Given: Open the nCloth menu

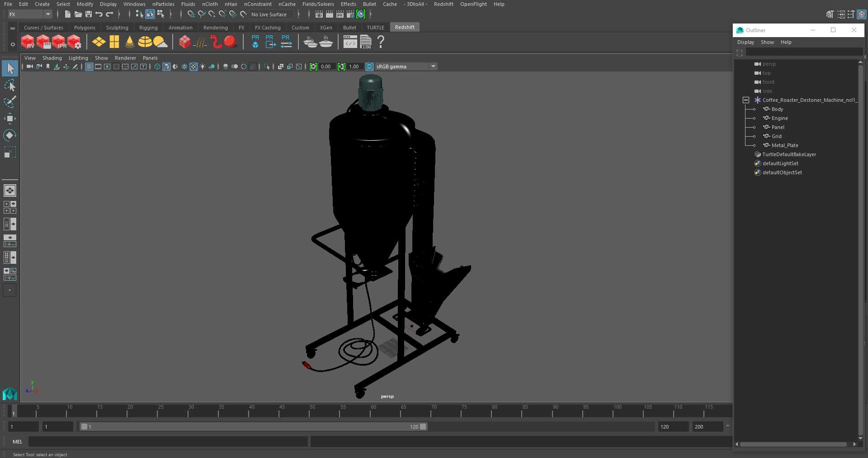Looking at the screenshot, I should (x=210, y=4).
